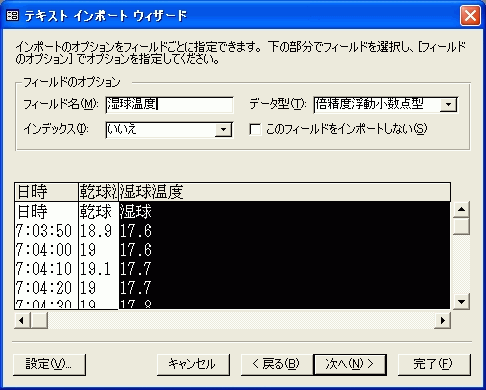Go back with the 戻る(B) button
The image size is (486, 390).
(x=277, y=364)
